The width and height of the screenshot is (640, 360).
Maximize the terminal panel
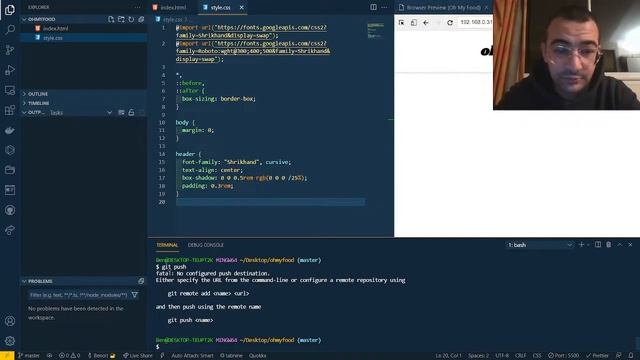(620, 244)
